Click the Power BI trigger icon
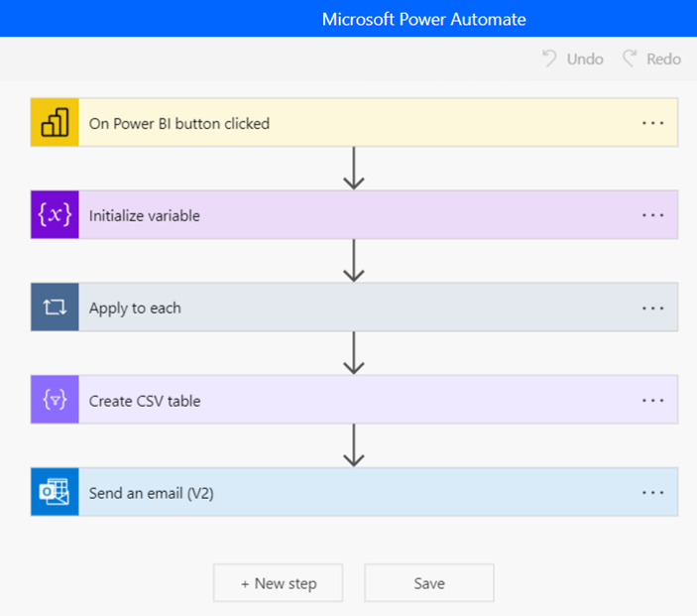 point(55,122)
